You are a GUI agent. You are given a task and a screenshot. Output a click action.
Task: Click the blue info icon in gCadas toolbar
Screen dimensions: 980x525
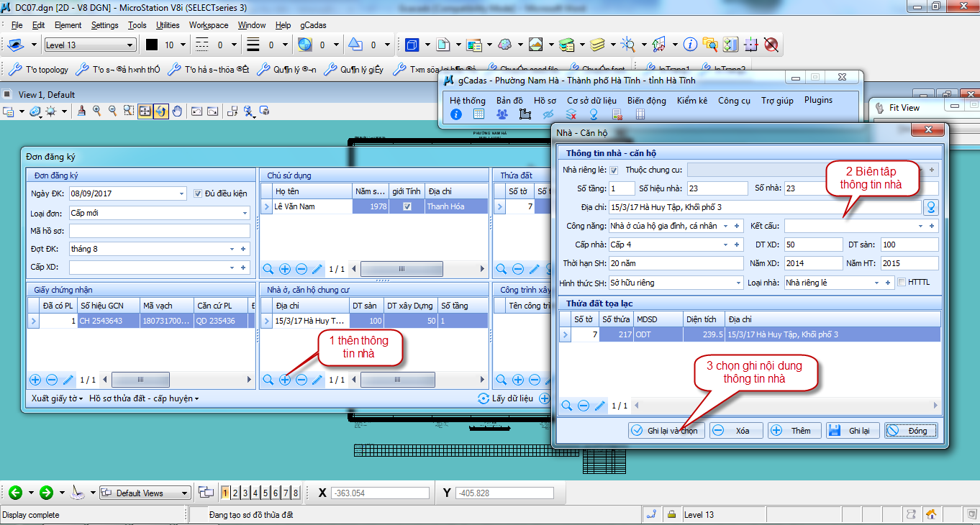click(x=456, y=114)
